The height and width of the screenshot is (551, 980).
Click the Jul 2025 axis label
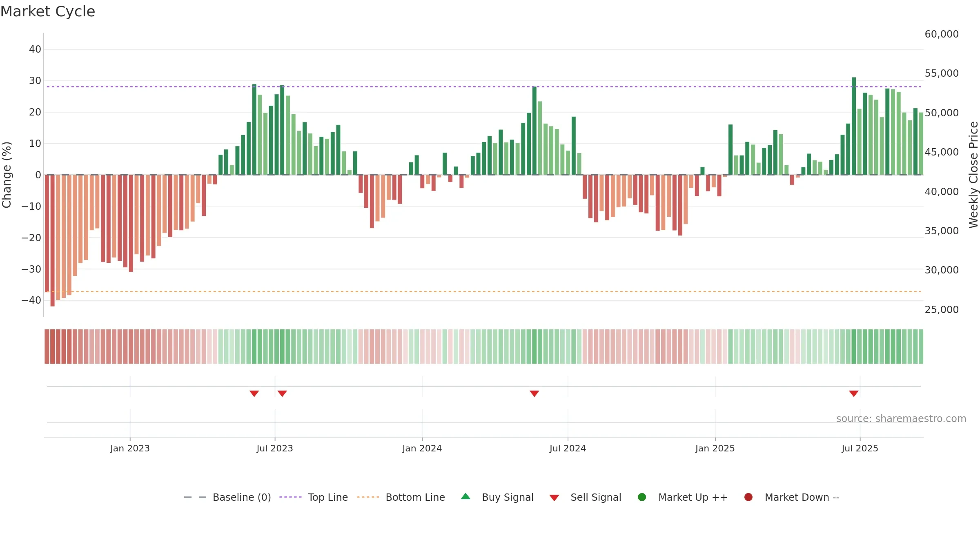pos(860,449)
